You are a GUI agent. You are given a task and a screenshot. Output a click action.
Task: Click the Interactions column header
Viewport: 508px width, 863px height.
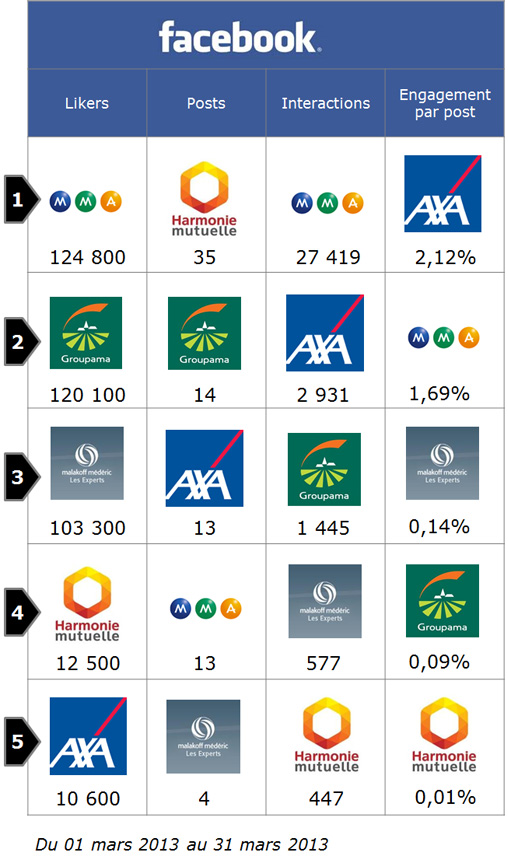click(x=326, y=103)
